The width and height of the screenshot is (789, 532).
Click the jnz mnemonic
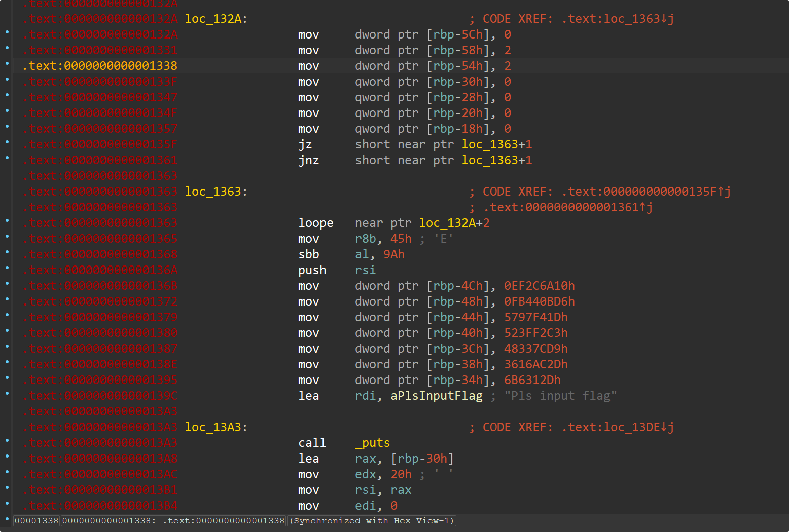tap(309, 160)
